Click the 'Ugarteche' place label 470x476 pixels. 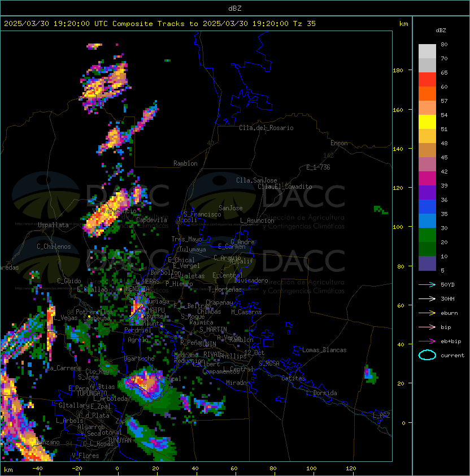pyautogui.click(x=140, y=358)
